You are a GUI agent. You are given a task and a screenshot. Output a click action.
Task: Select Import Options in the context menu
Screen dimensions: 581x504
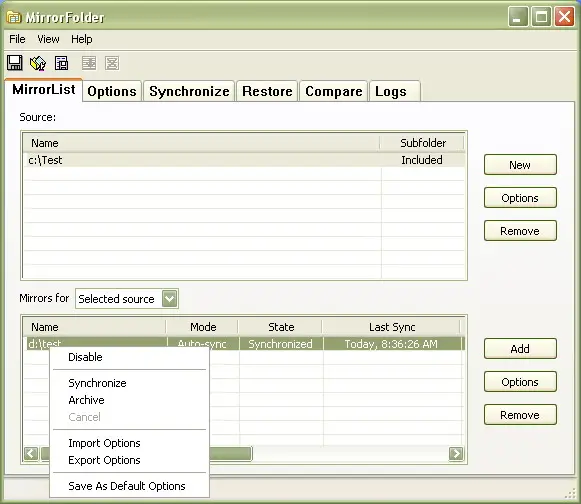(129, 443)
